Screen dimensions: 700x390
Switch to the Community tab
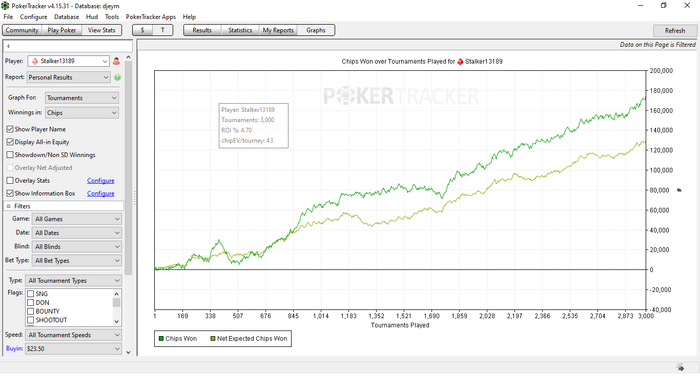[x=22, y=30]
